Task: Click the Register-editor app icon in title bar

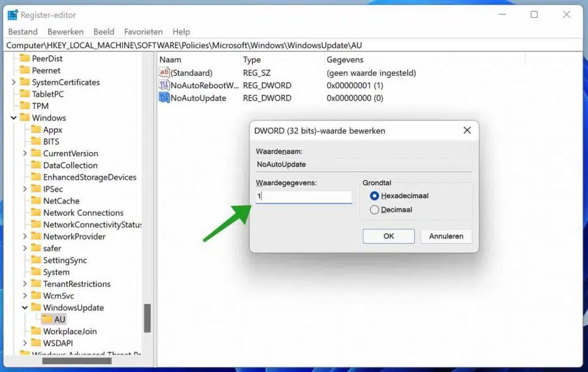Action: (x=13, y=15)
